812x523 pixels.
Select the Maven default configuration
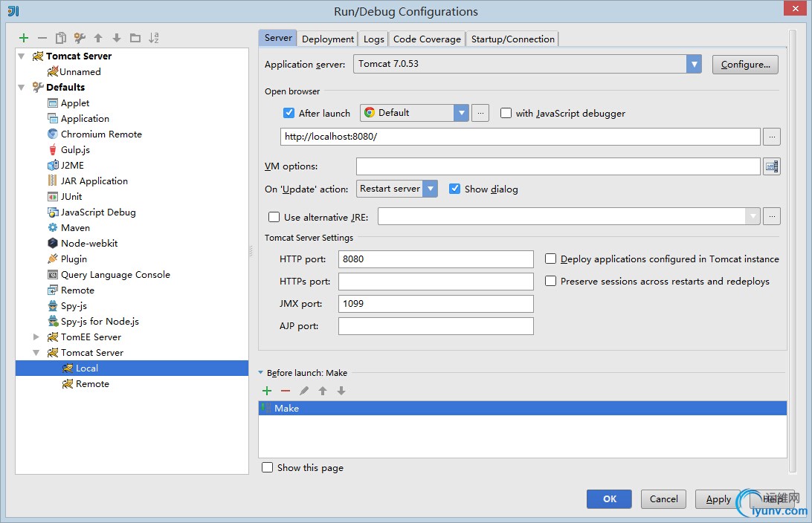tap(75, 227)
